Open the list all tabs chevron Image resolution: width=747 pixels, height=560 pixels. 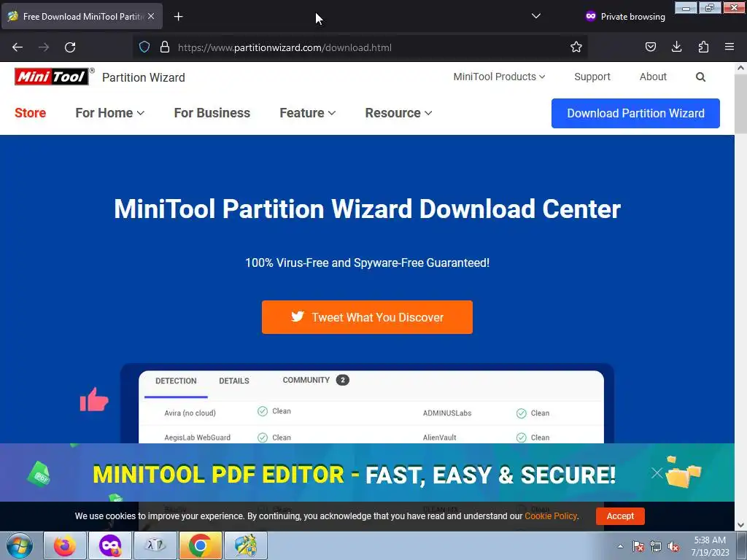click(x=536, y=16)
